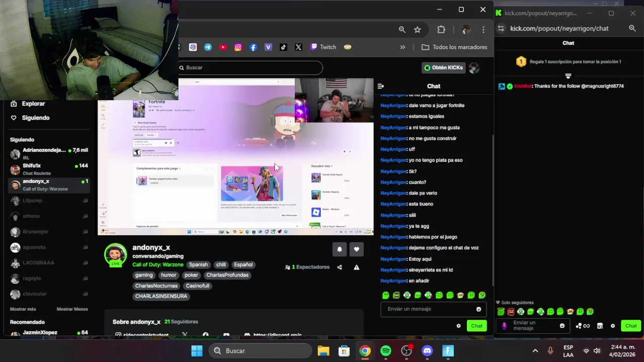This screenshot has width=644, height=362.
Task: Open the Chrome menu three dots
Action: (484, 30)
